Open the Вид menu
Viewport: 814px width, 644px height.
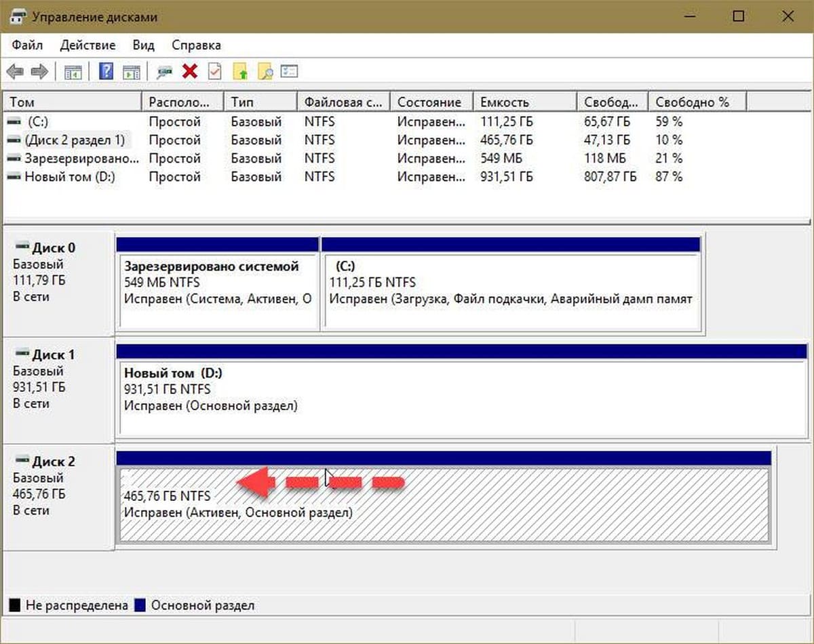(x=143, y=45)
